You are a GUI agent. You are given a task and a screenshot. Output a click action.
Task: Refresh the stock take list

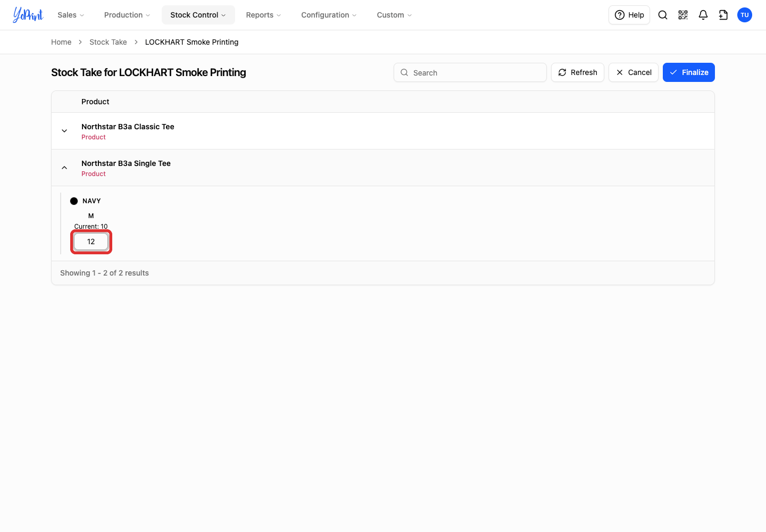[x=578, y=72]
